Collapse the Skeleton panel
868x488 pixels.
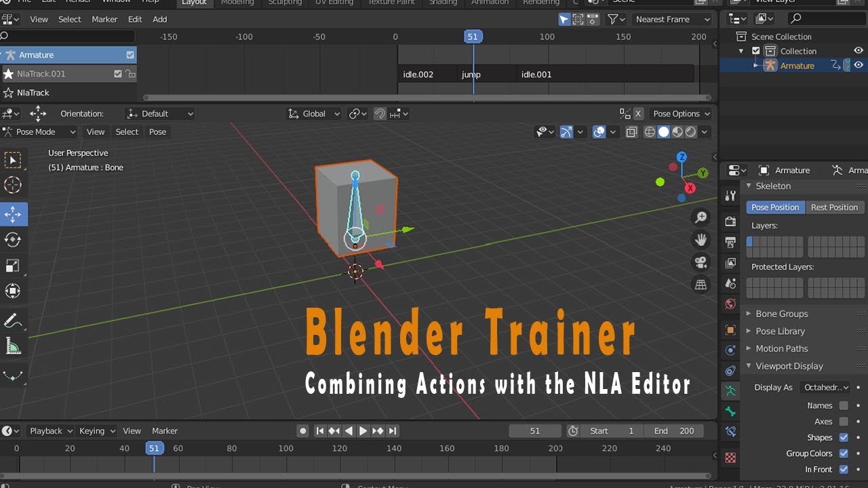(x=772, y=186)
